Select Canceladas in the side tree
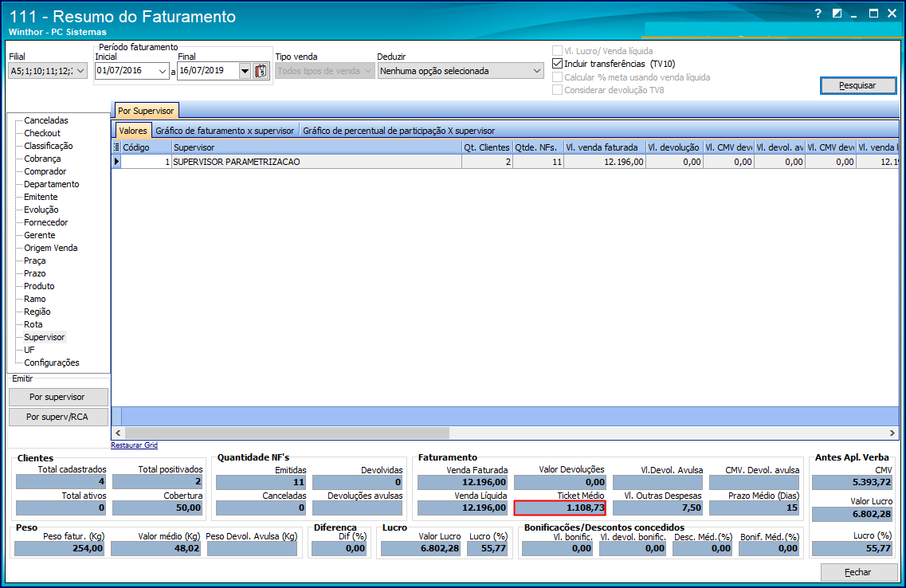 click(46, 120)
